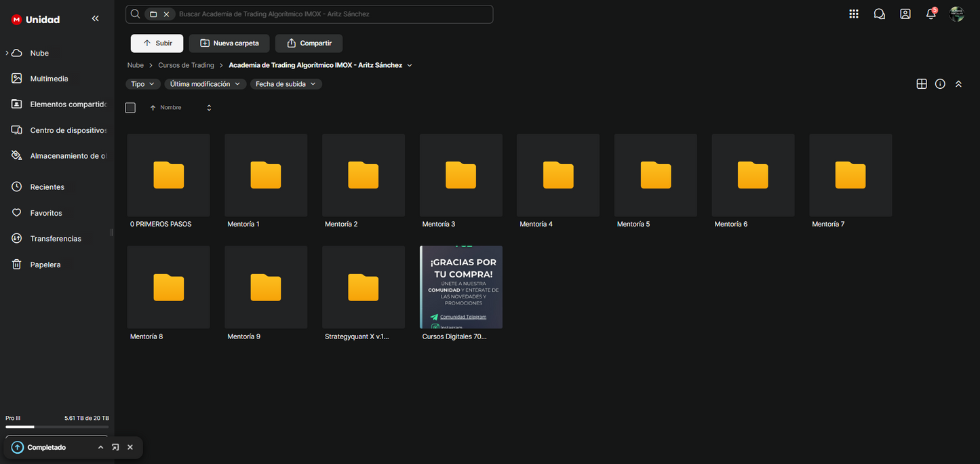Open the apps grid menu icon
This screenshot has width=980, height=464.
click(x=854, y=14)
